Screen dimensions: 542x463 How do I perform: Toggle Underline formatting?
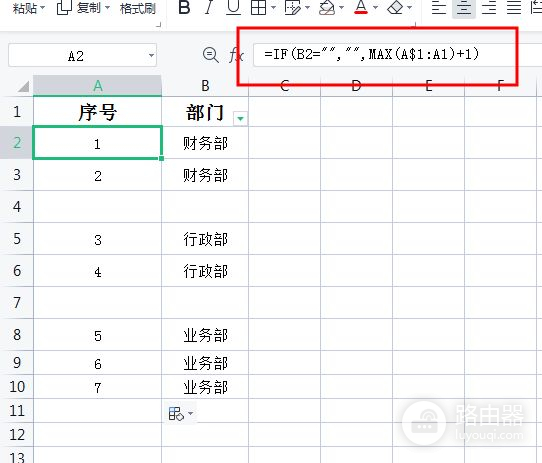pos(233,7)
